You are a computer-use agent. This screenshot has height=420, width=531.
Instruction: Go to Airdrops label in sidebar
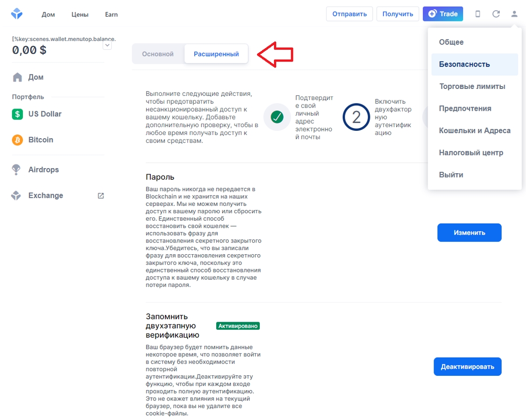tap(44, 169)
